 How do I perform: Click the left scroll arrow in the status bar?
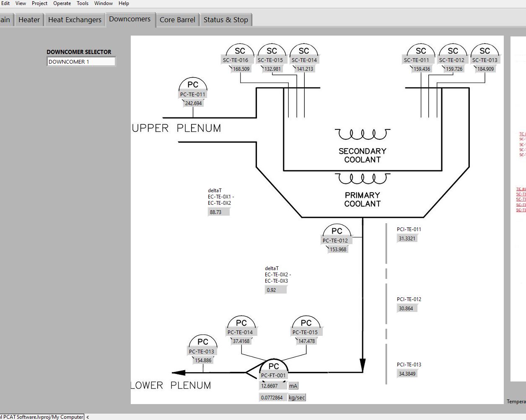tap(88, 417)
